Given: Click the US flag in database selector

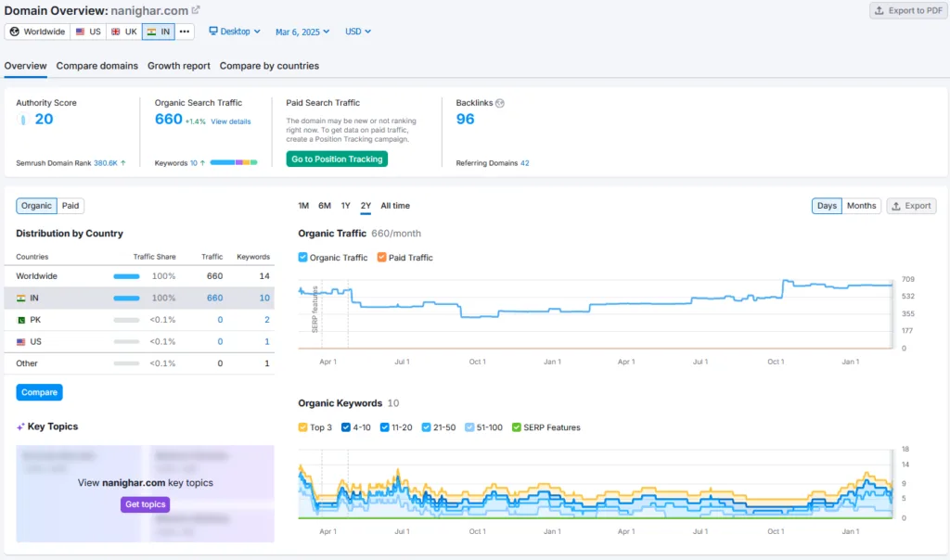Looking at the screenshot, I should point(82,32).
